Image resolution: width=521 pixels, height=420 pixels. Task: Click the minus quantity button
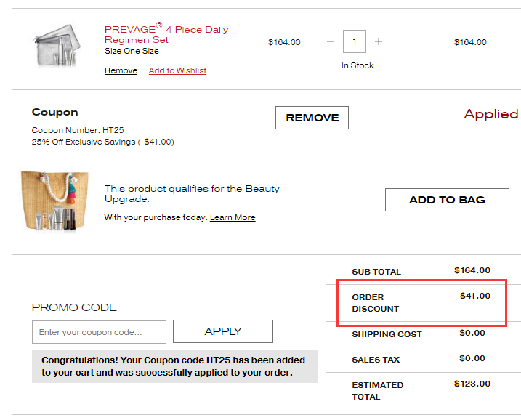click(x=331, y=41)
